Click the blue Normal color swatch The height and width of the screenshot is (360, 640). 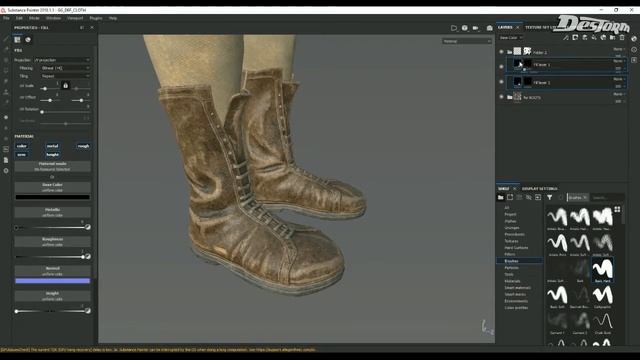tap(53, 281)
